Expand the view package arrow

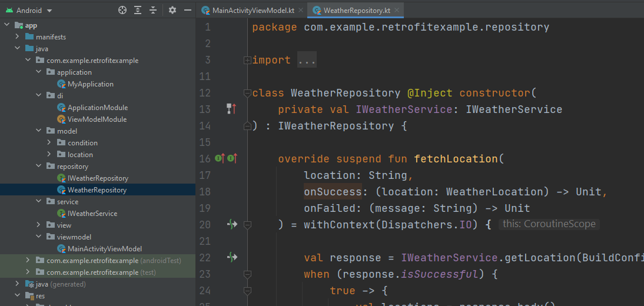(39, 225)
